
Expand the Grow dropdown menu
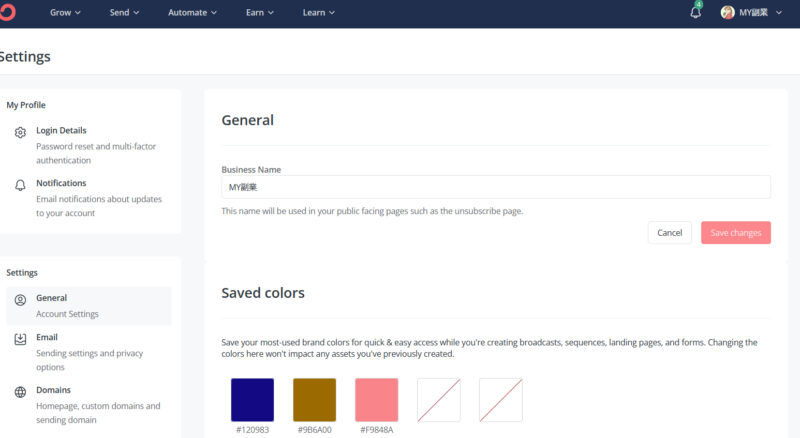click(65, 13)
